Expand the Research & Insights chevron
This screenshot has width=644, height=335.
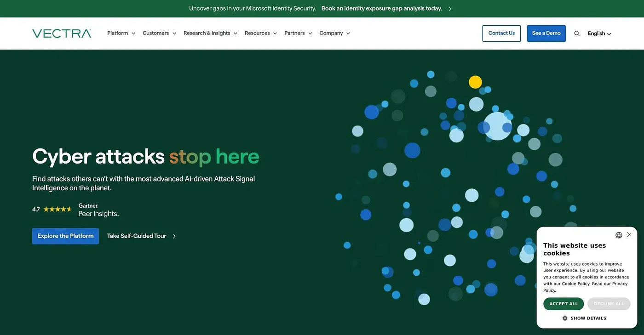click(236, 34)
